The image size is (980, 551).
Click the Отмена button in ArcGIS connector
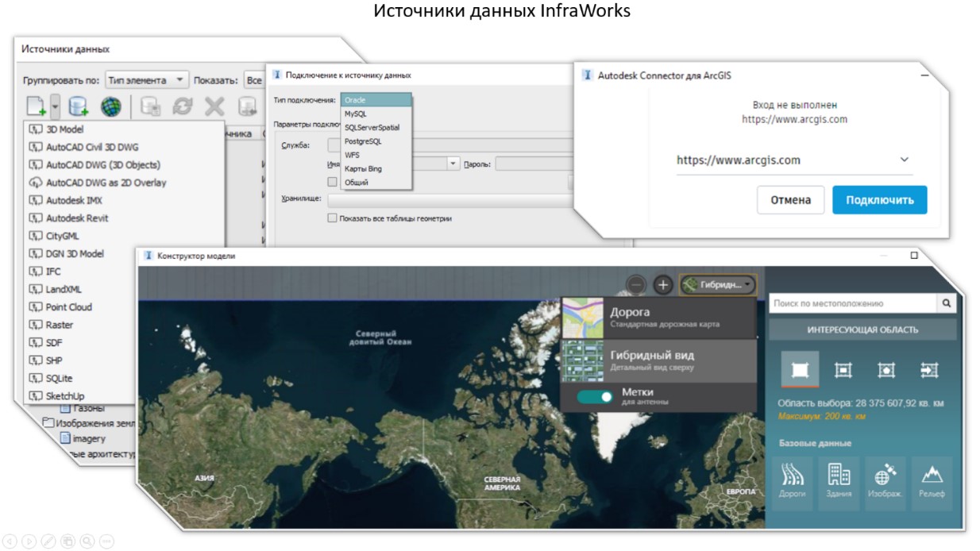790,200
